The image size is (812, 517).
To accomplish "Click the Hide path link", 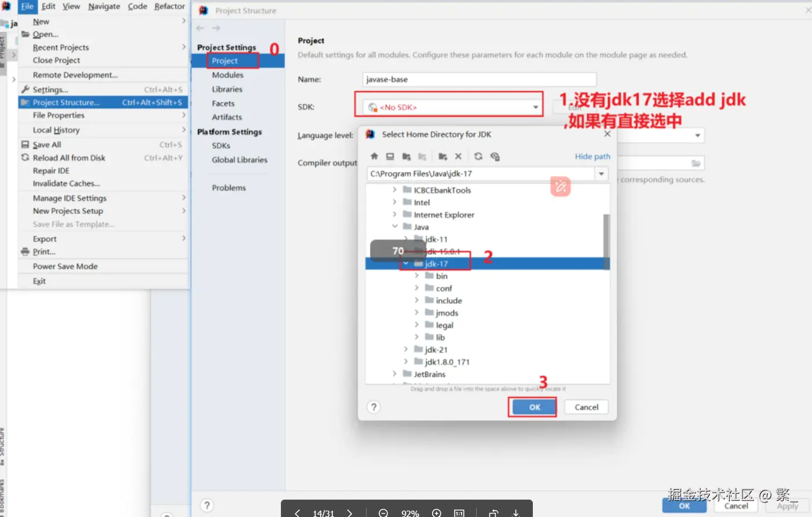I will [x=592, y=156].
